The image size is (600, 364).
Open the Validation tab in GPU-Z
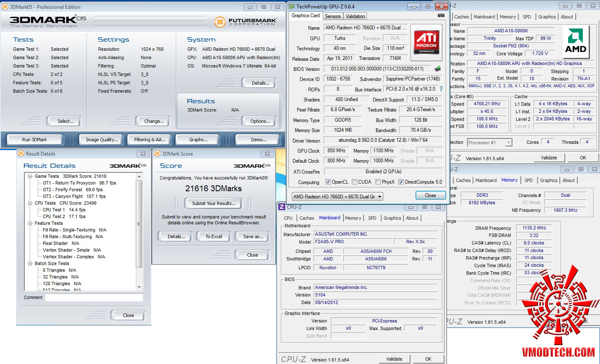(x=356, y=16)
